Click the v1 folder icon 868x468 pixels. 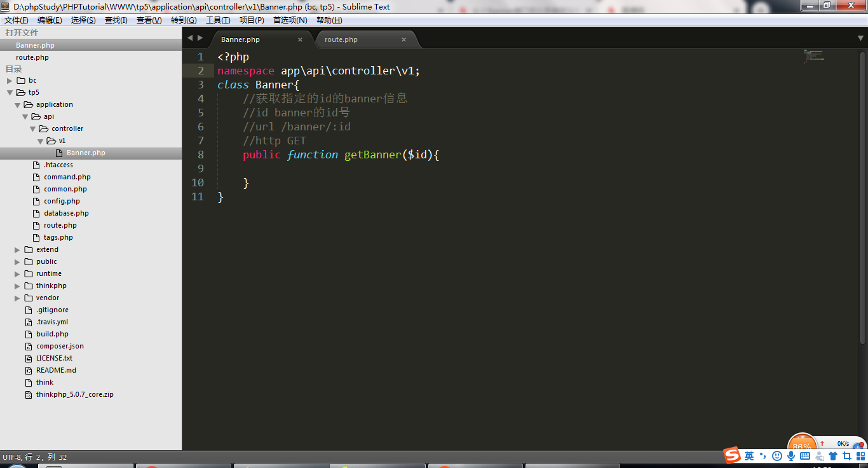tap(51, 141)
